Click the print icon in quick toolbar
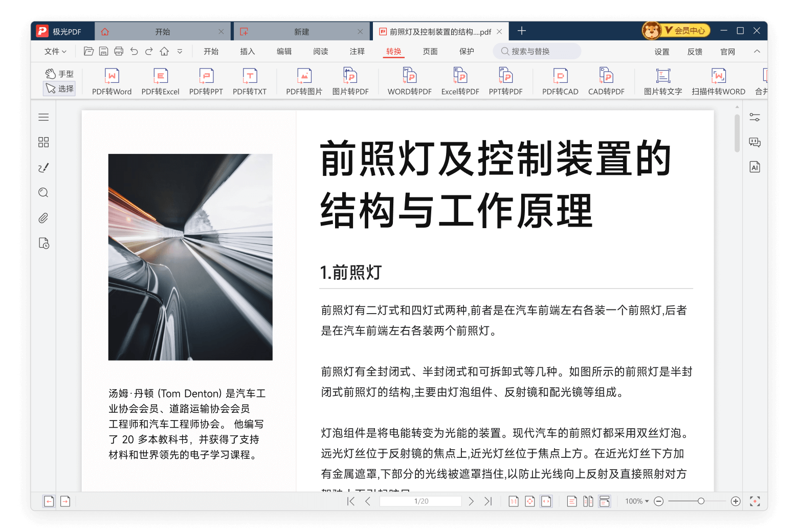798x532 pixels. click(119, 51)
